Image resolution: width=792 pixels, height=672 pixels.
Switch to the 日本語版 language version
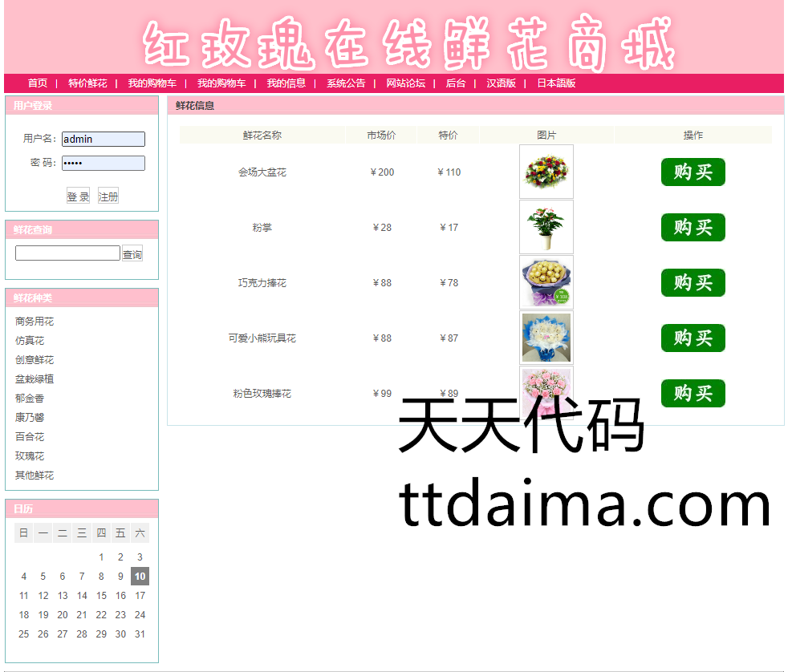(x=556, y=83)
